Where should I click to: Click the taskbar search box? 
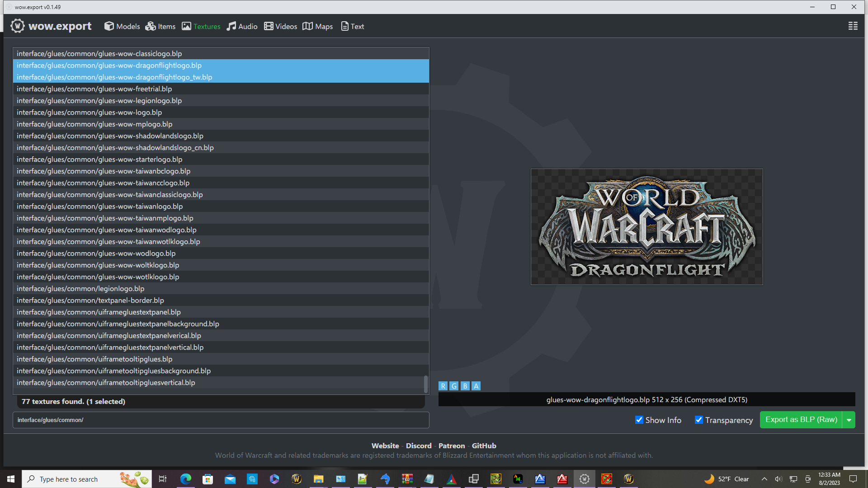coord(87,479)
